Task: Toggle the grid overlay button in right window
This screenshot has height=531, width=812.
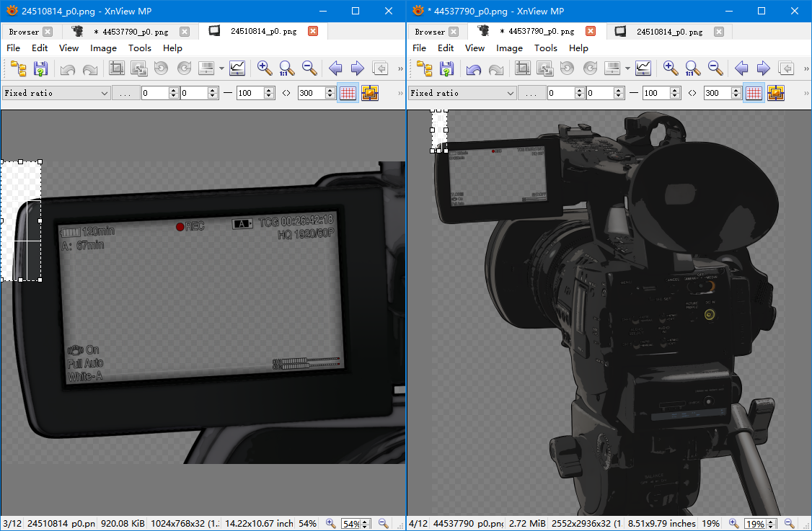Action: point(754,93)
